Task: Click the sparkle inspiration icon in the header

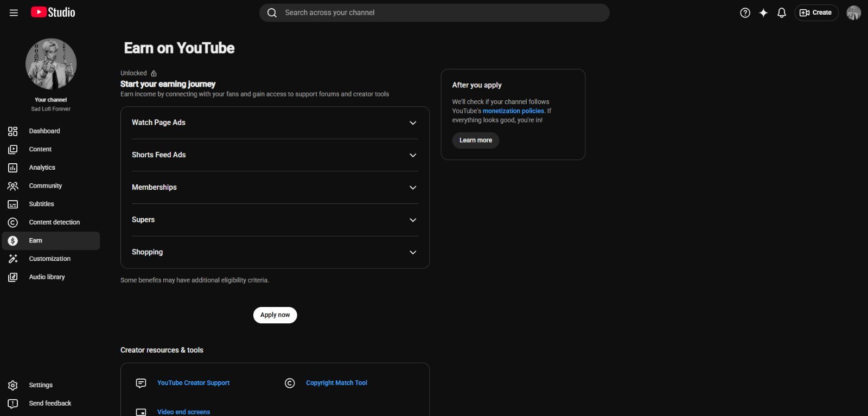Action: (x=763, y=12)
